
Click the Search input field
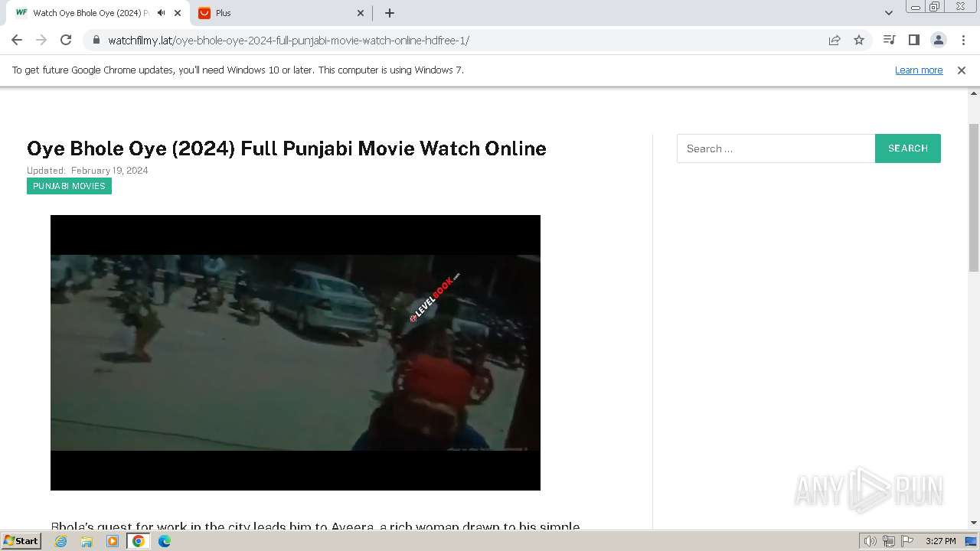pyautogui.click(x=776, y=148)
